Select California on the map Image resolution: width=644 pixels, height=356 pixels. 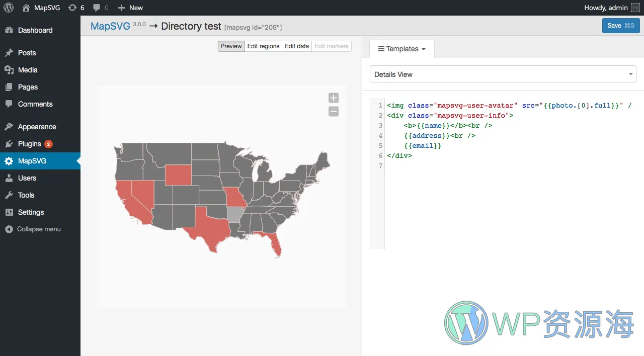tap(127, 202)
